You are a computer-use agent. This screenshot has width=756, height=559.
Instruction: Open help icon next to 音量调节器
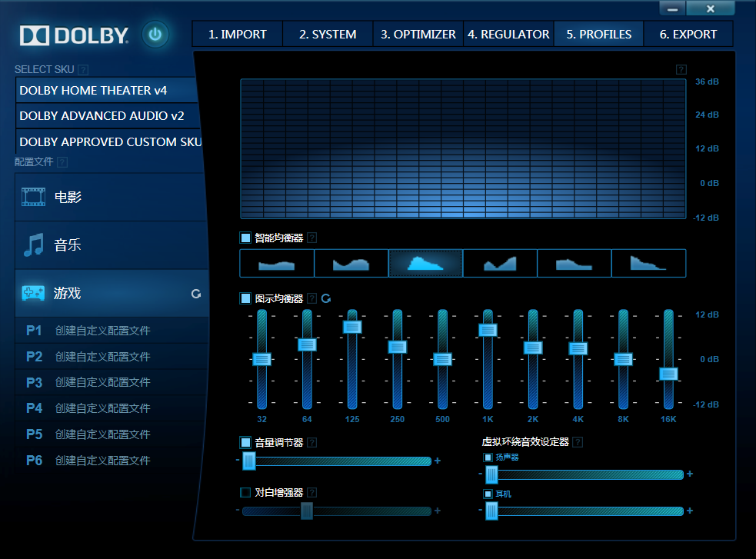312,442
